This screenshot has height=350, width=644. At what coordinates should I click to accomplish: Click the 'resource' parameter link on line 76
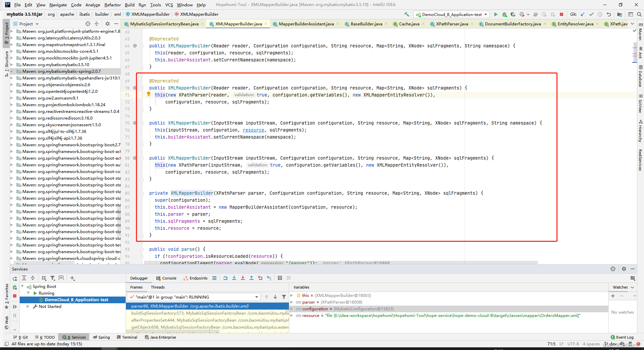[253, 130]
